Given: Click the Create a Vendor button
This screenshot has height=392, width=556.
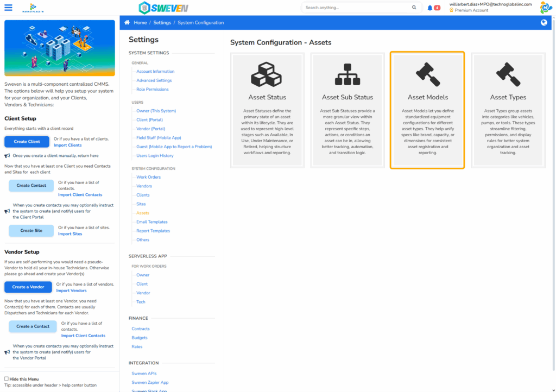Looking at the screenshot, I should (x=28, y=287).
